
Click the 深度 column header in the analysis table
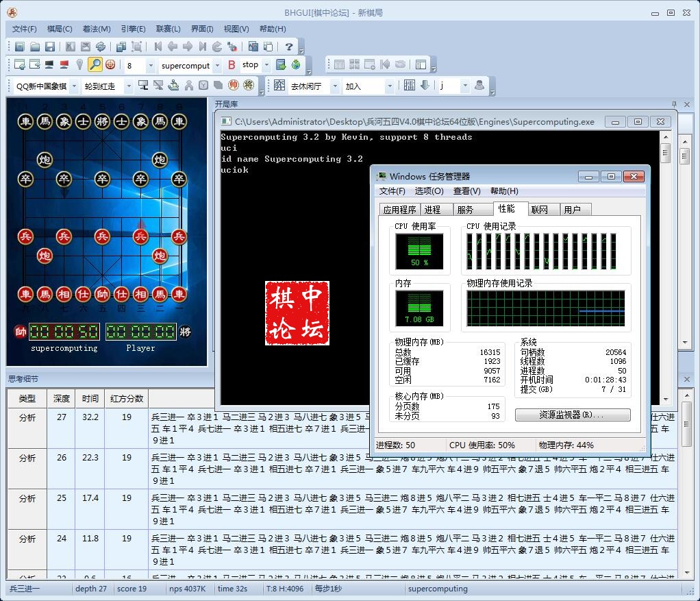(x=62, y=398)
